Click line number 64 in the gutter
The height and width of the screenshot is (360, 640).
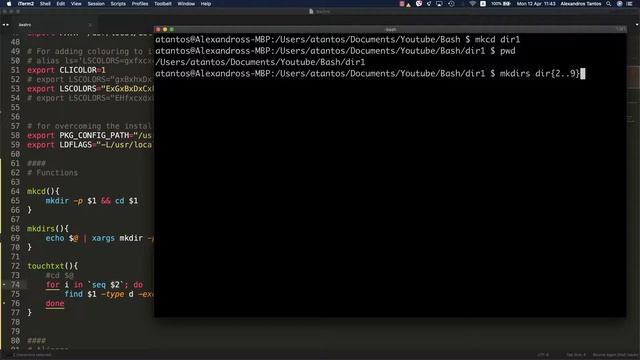(15, 191)
